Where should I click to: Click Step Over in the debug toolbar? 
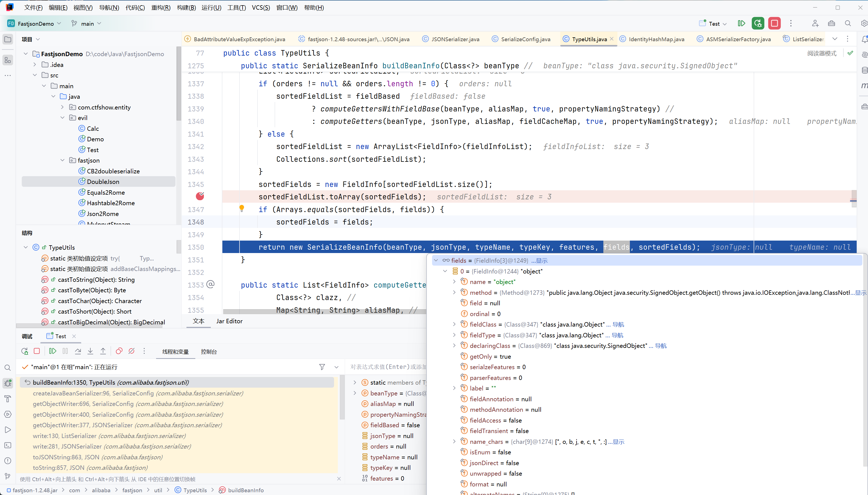pyautogui.click(x=78, y=351)
